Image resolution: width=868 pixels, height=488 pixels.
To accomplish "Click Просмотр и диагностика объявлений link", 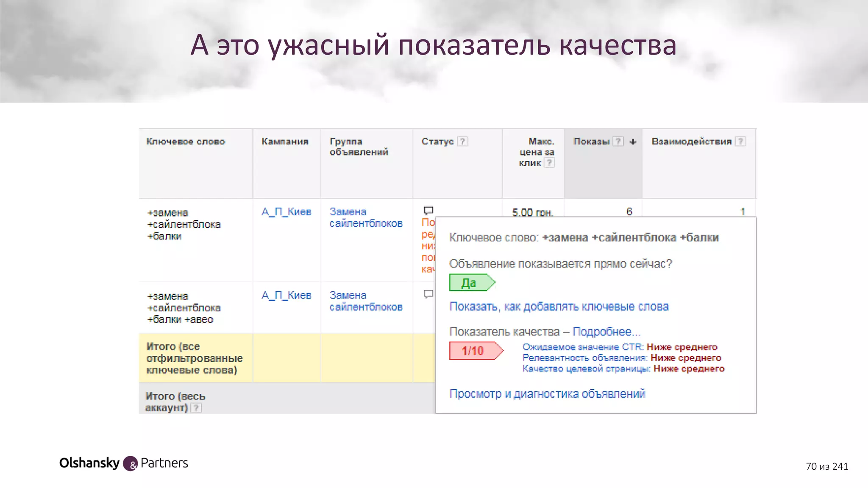I will pos(547,394).
